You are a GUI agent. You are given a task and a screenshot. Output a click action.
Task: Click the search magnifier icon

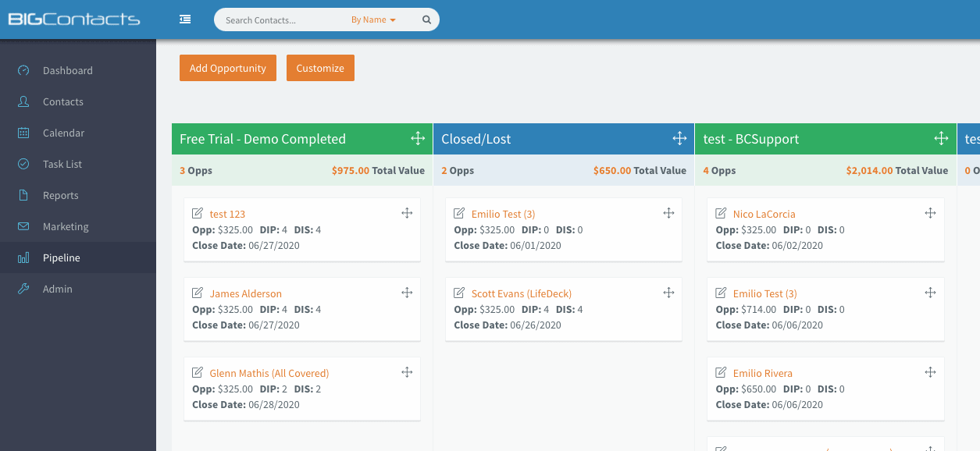(426, 20)
